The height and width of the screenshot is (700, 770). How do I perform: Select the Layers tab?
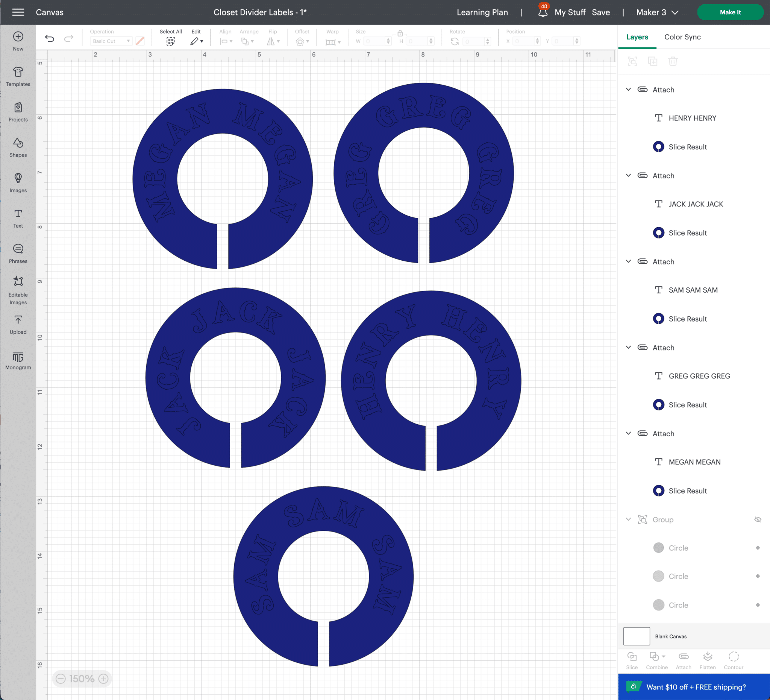click(x=637, y=37)
